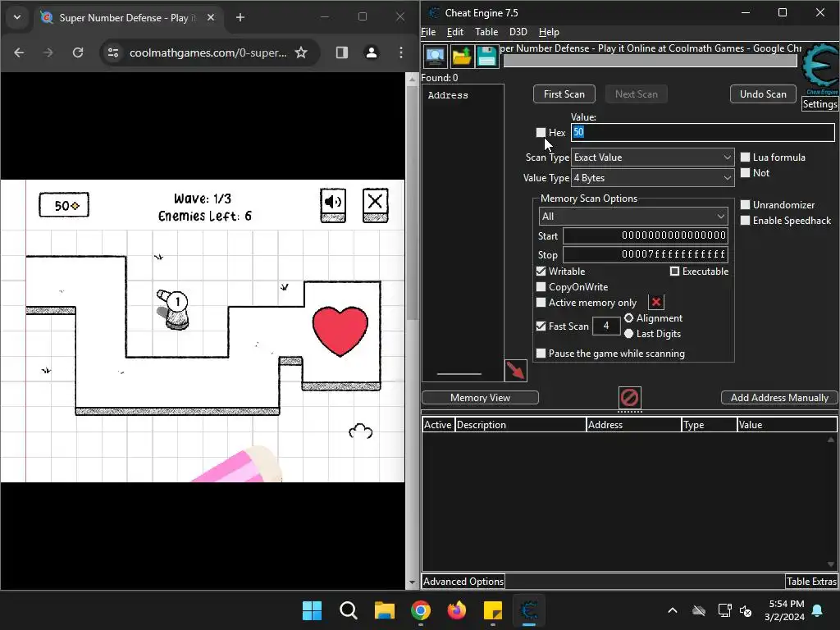This screenshot has height=630, width=840.
Task: Open the Scan Type dropdown
Action: [x=652, y=157]
